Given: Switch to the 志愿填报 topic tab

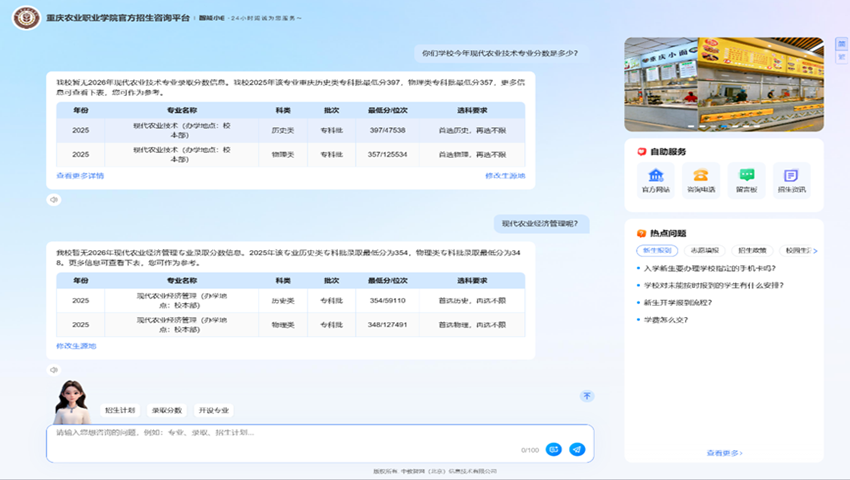Looking at the screenshot, I should point(703,251).
